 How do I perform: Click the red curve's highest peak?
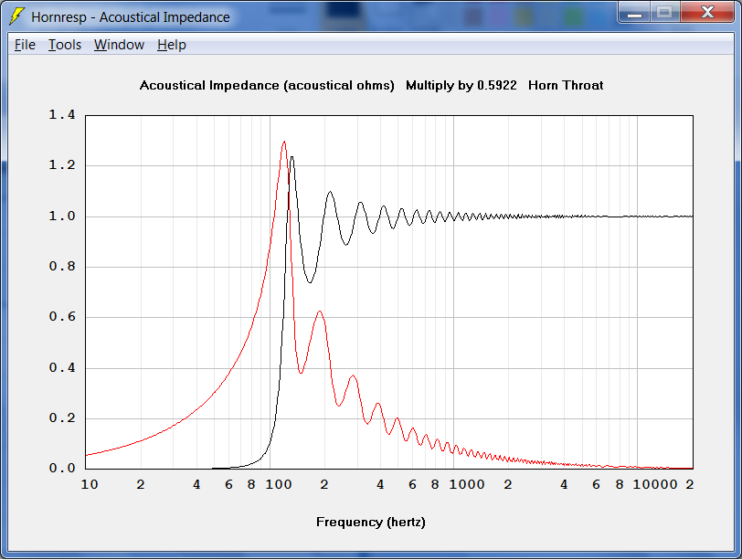[284, 142]
